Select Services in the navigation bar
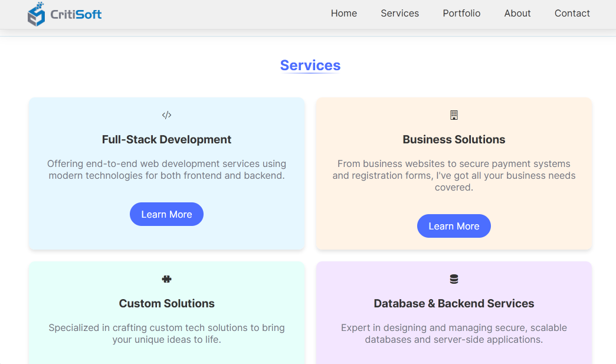 pos(399,13)
